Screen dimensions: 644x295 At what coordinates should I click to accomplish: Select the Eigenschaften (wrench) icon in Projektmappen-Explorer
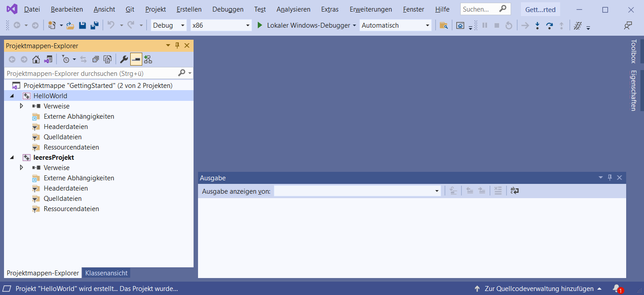(x=124, y=59)
